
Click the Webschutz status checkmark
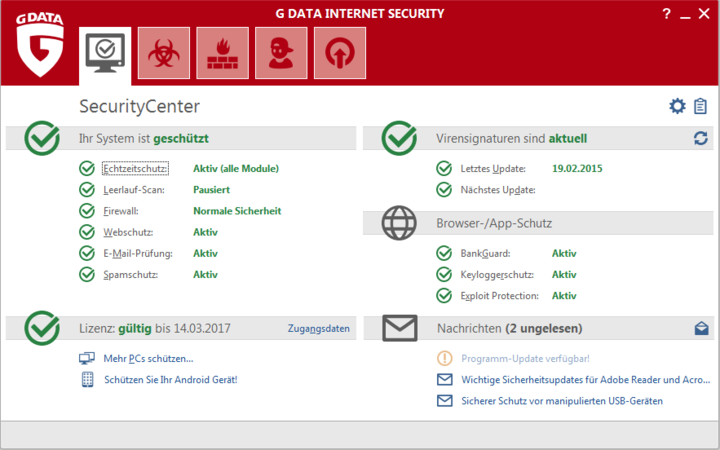tap(86, 232)
